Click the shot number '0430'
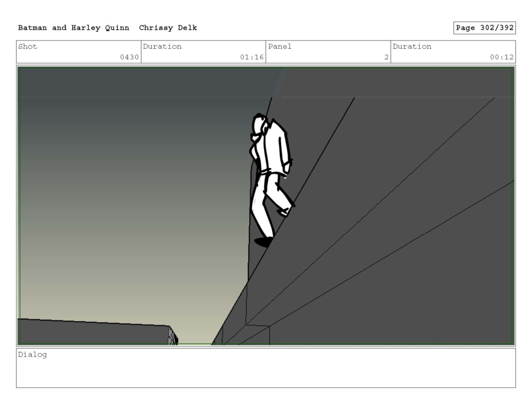 129,57
